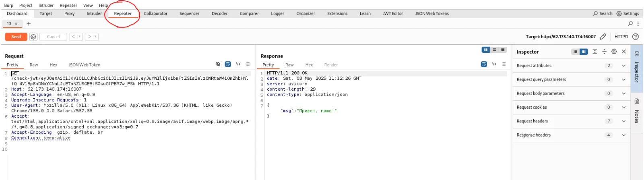Open Repeater send settings gear
644x180 pixels.
pos(33,37)
